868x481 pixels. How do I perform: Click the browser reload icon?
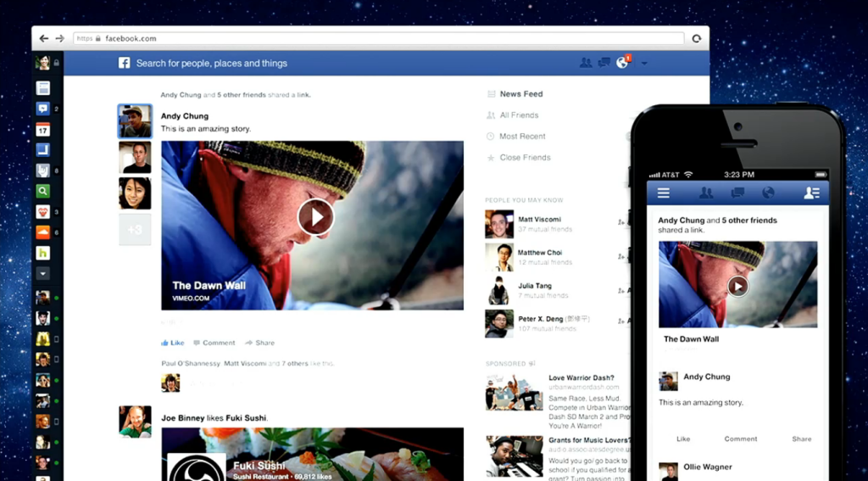coord(697,38)
